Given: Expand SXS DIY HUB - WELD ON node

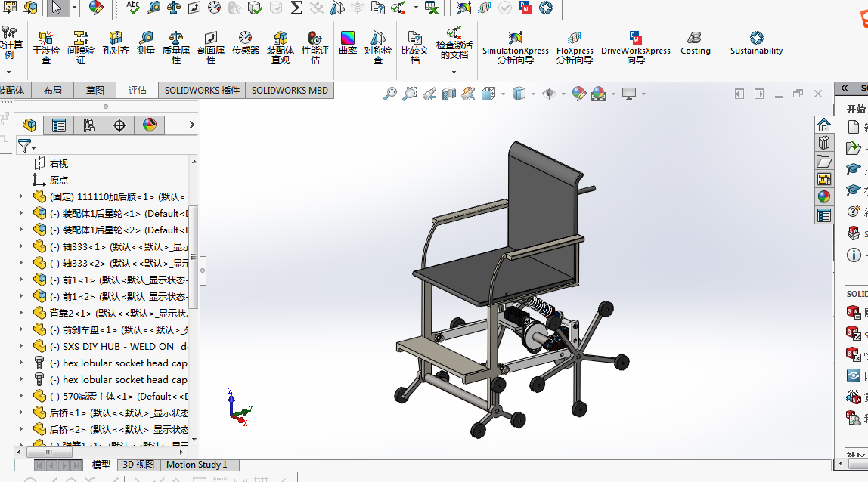Looking at the screenshot, I should (x=21, y=346).
